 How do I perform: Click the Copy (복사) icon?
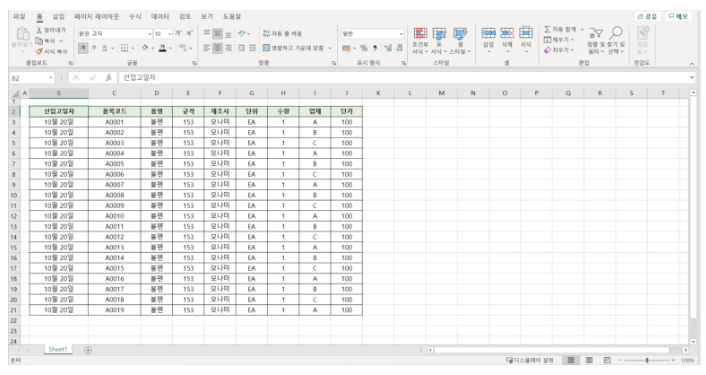(x=40, y=41)
